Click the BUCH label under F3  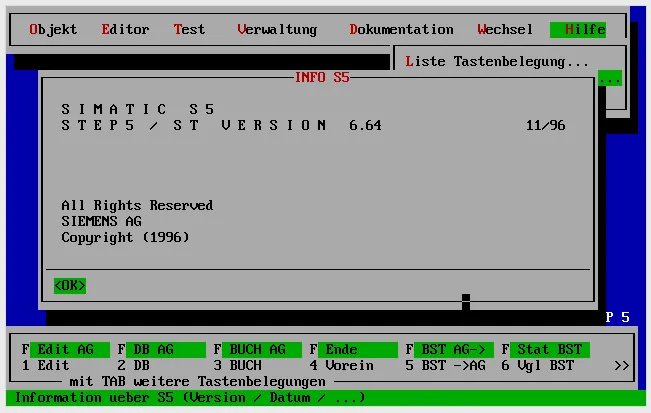(x=245, y=366)
